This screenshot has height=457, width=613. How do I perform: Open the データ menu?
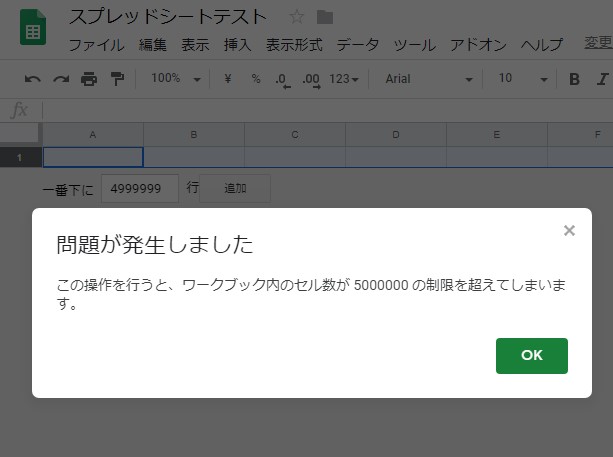tap(358, 45)
